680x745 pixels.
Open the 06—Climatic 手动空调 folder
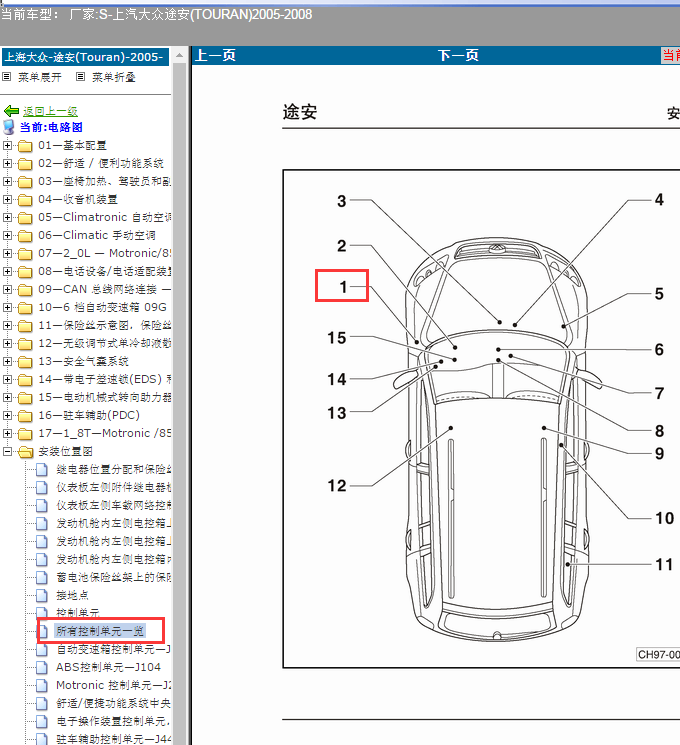97,236
